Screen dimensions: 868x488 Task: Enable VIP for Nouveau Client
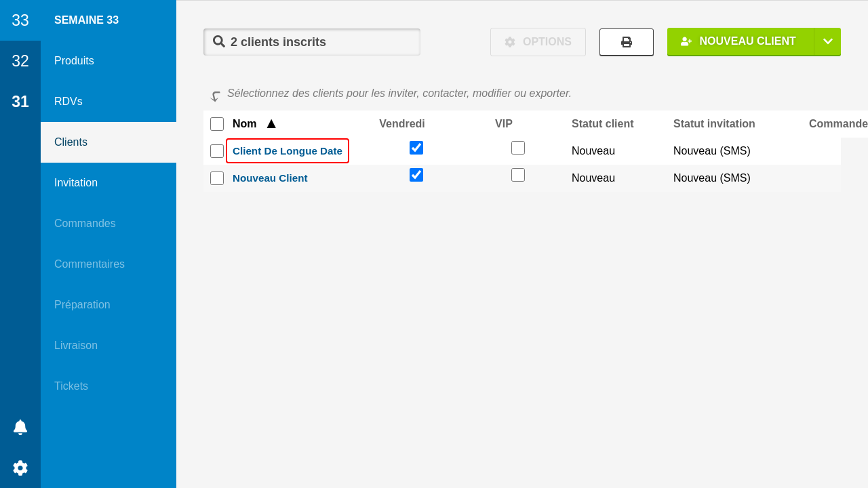point(518,175)
